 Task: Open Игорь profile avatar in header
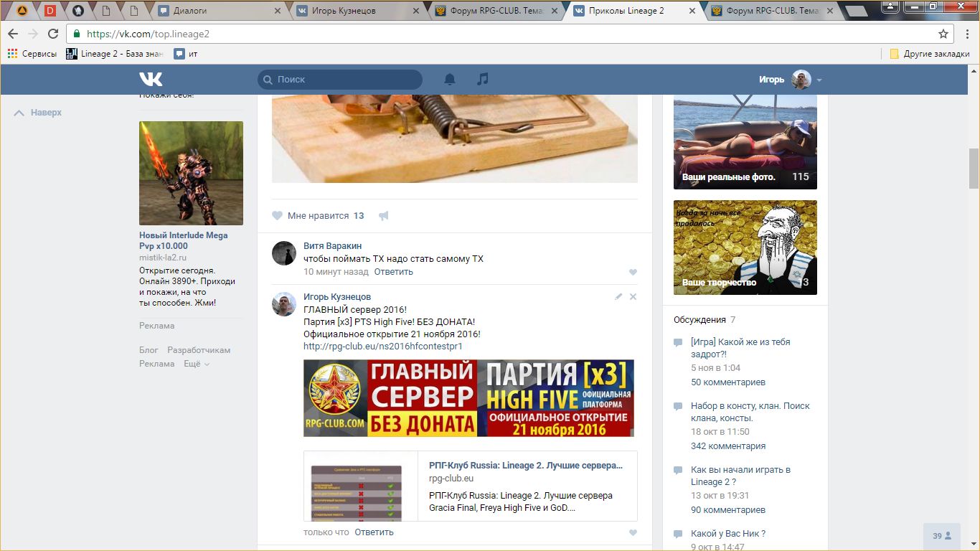coord(801,80)
